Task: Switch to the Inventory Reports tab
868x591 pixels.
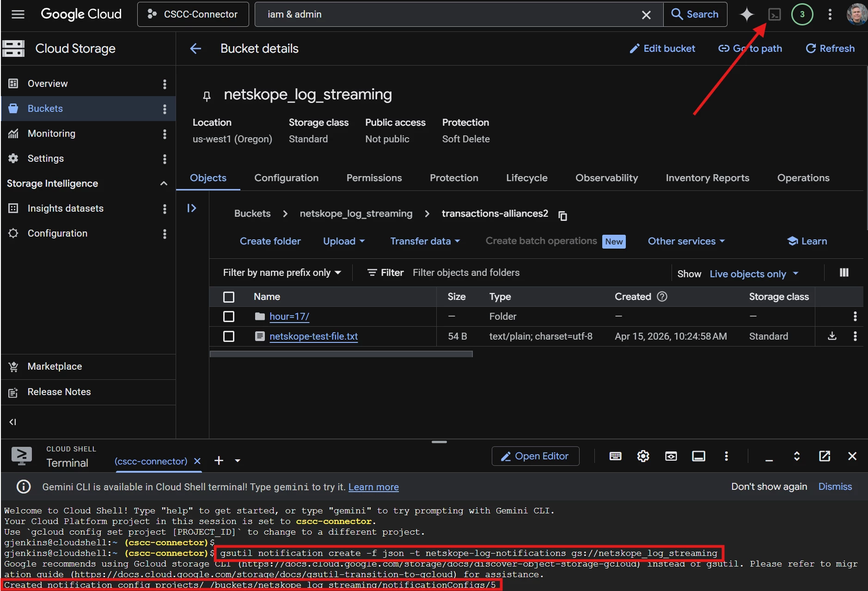Action: pos(708,178)
